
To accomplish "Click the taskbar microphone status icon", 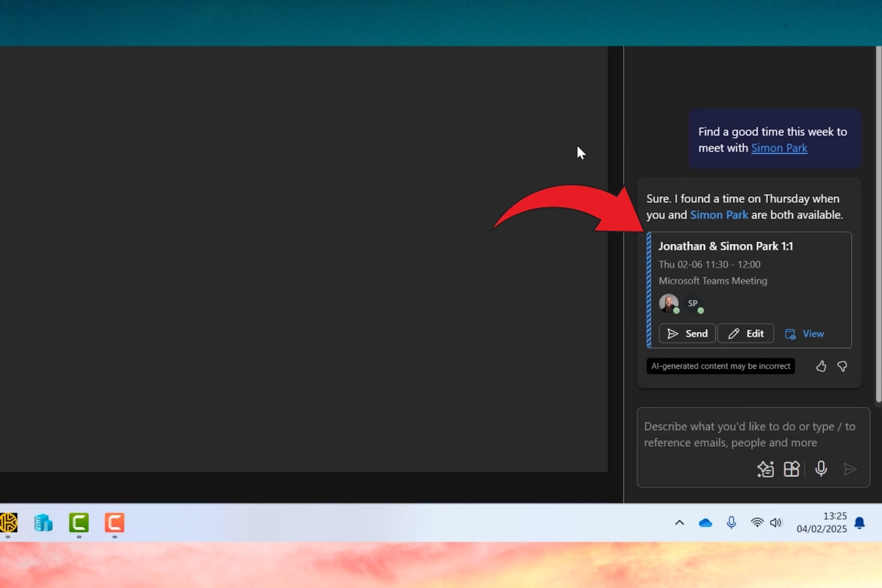I will (731, 523).
